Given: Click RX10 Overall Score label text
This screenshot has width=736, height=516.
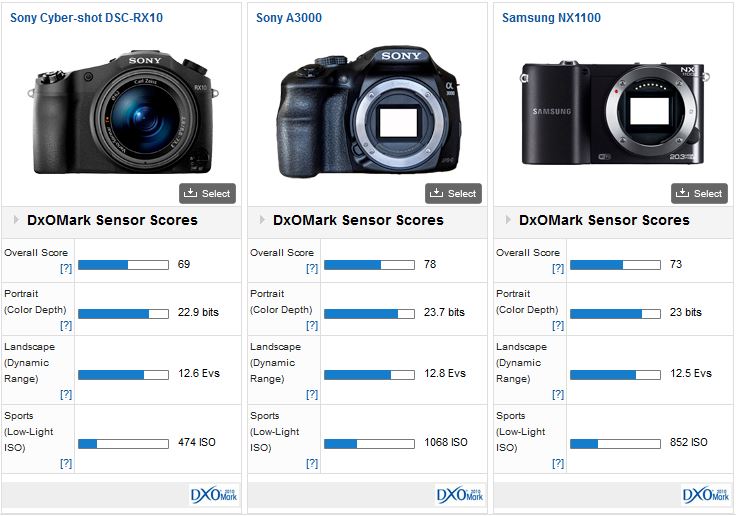Looking at the screenshot, I should (x=36, y=253).
